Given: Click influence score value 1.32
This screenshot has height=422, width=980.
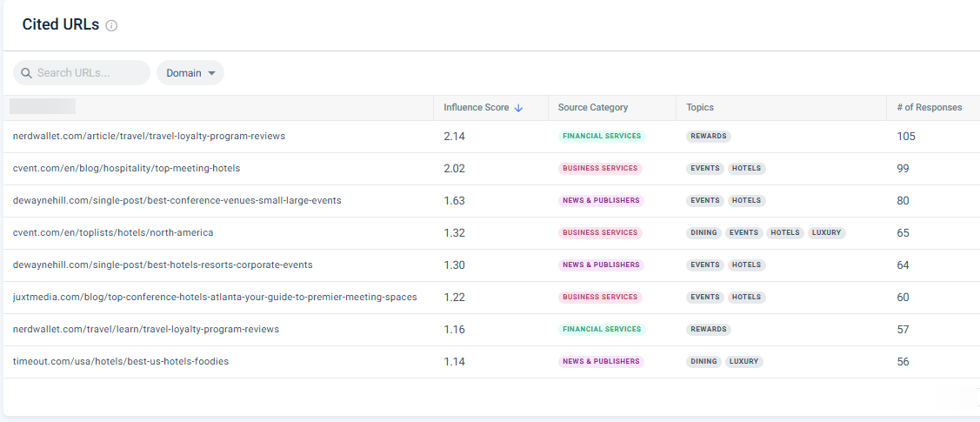Looking at the screenshot, I should tap(455, 233).
